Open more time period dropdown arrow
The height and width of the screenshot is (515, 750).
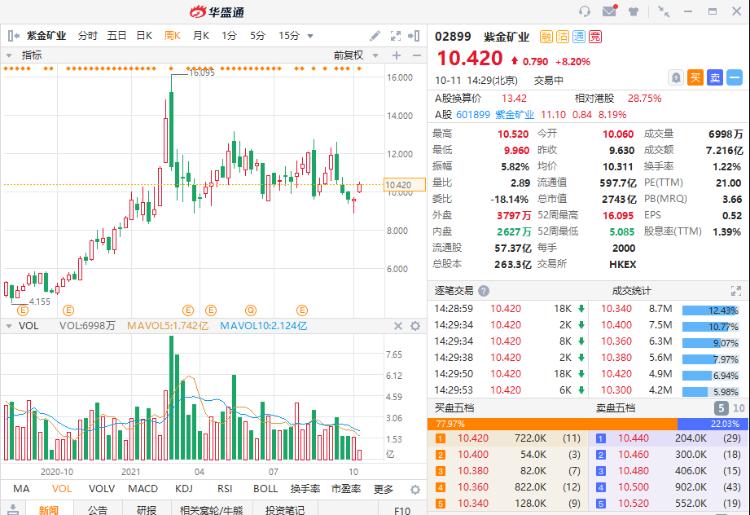310,36
